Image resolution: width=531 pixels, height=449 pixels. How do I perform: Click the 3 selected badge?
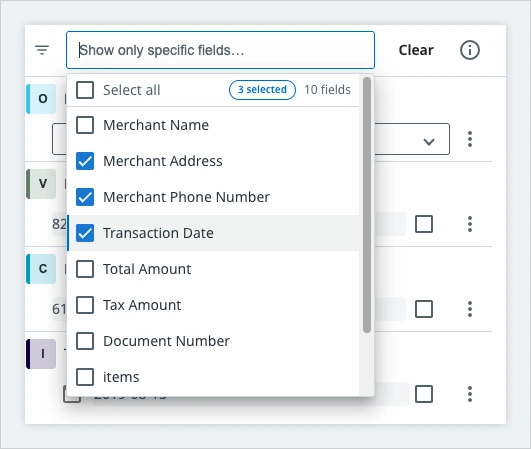tap(262, 90)
